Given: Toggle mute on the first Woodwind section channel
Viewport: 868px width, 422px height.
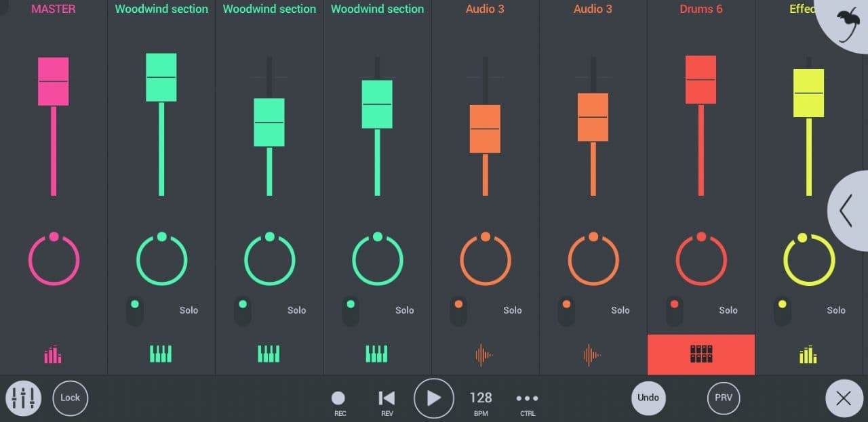Looking at the screenshot, I should [135, 311].
